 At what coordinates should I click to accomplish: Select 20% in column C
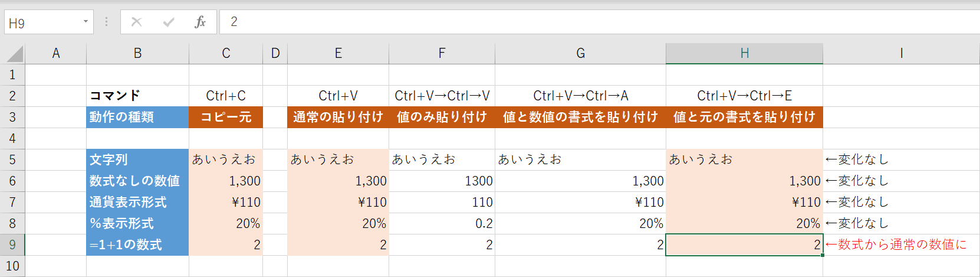point(226,223)
